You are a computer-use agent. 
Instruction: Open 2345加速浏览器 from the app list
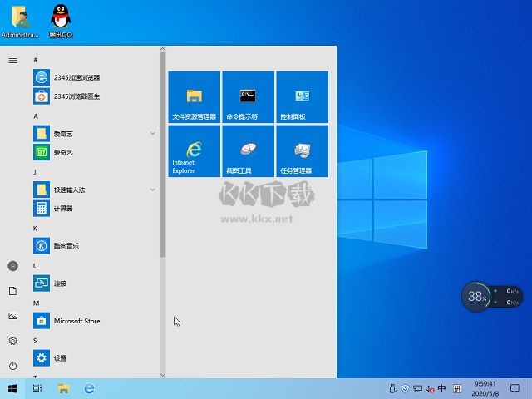point(95,77)
